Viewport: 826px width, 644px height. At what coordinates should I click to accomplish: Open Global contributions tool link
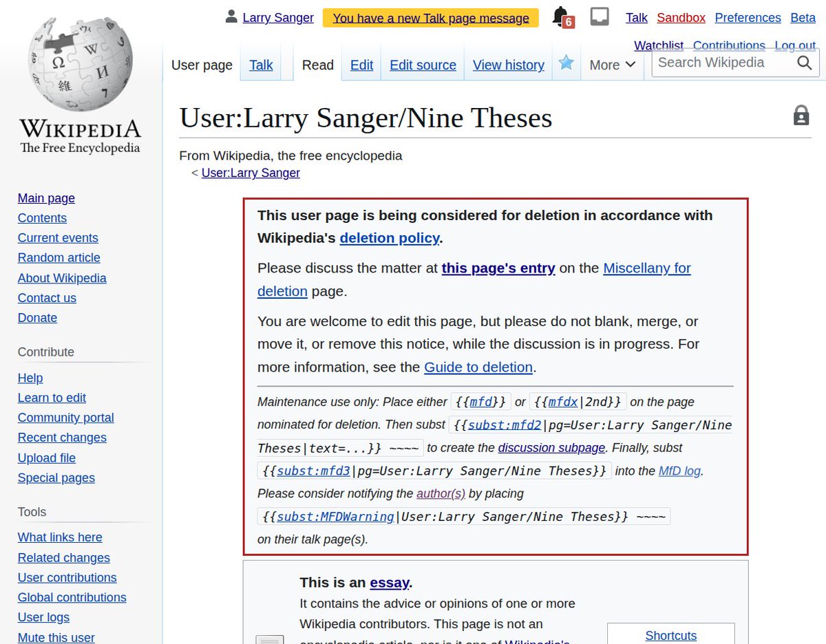(72, 598)
